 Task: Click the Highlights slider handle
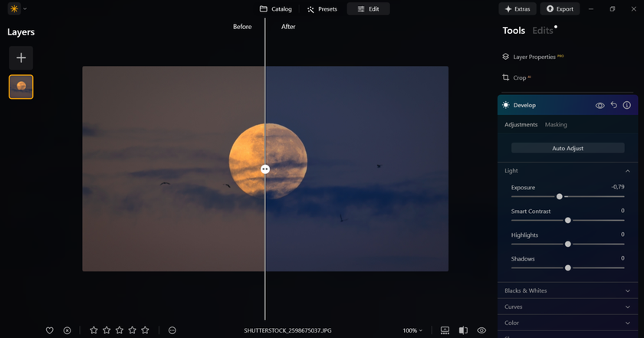click(x=567, y=244)
